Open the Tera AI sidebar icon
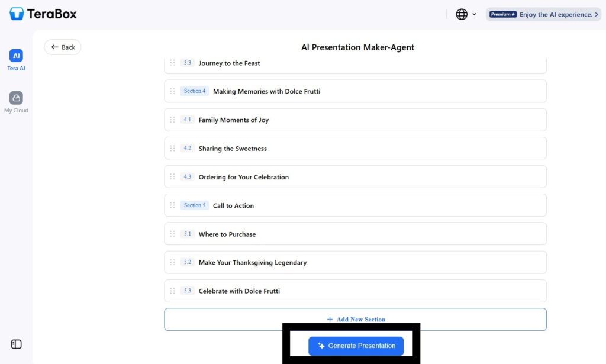The image size is (606, 364). [16, 56]
